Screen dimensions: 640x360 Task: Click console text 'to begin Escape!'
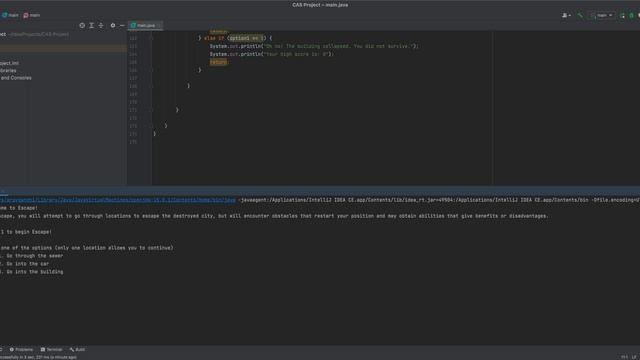tap(29, 232)
